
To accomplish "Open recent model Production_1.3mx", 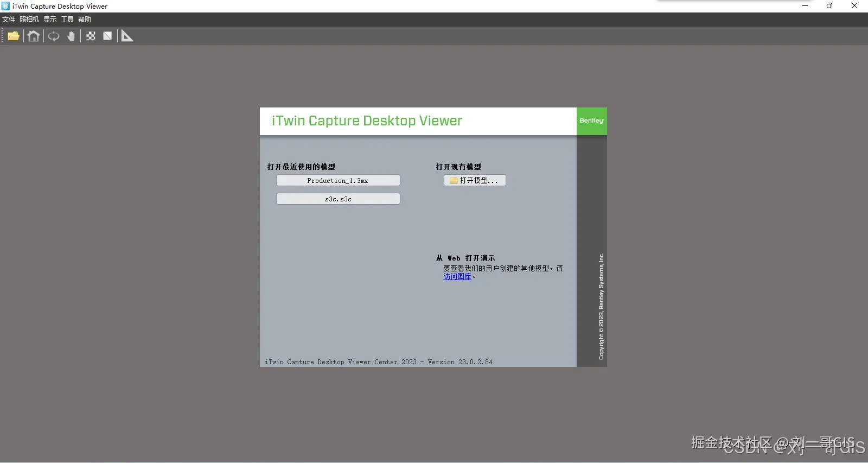I will tap(338, 181).
